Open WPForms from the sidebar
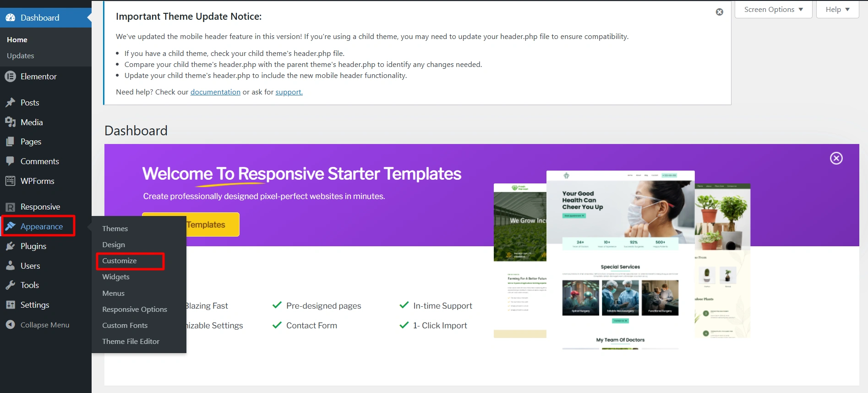 tap(38, 181)
